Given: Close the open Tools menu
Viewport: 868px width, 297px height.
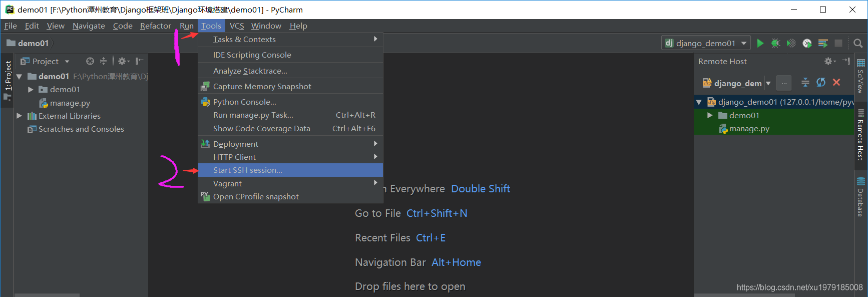Looking at the screenshot, I should coord(211,26).
